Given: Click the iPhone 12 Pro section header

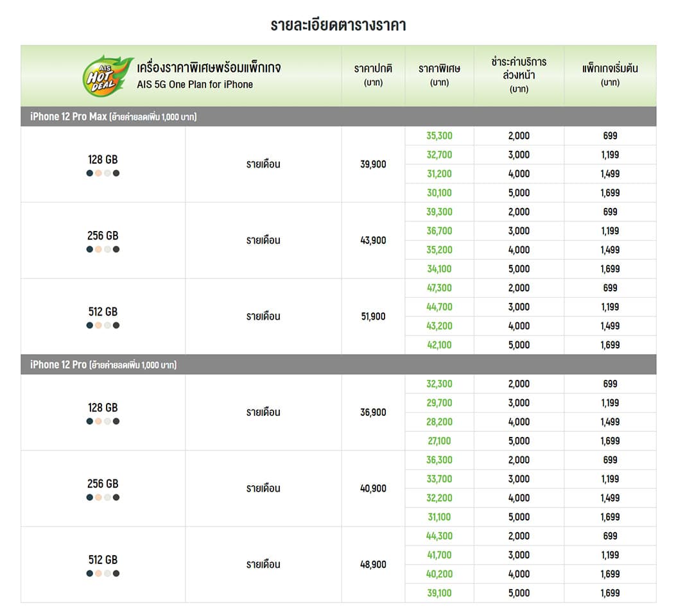Looking at the screenshot, I should (x=338, y=364).
